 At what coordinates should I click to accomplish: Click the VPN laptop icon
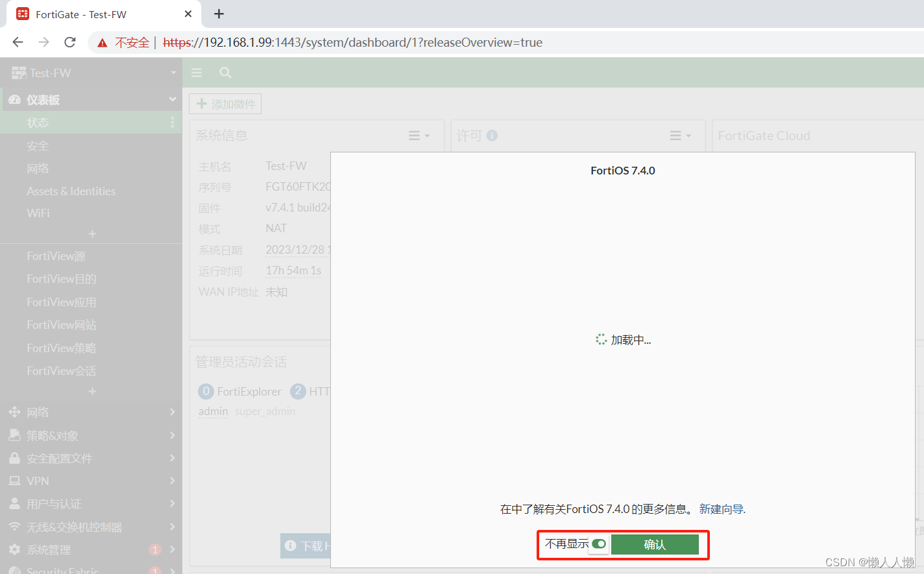pos(14,481)
